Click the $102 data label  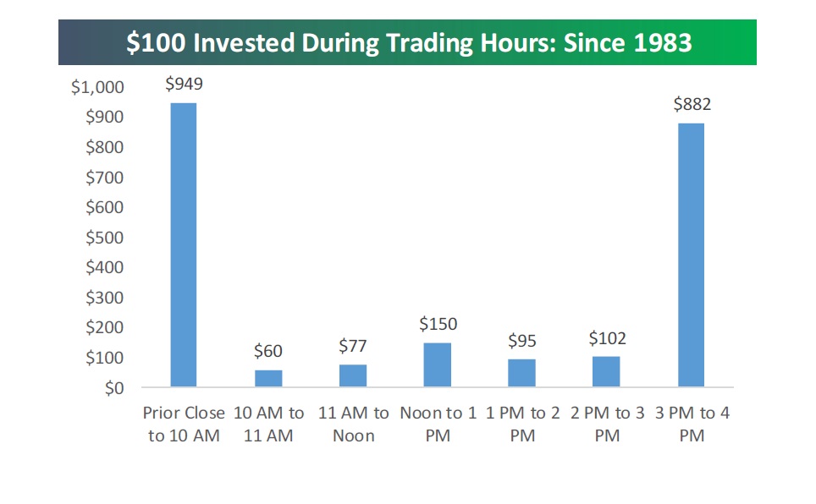coord(607,338)
